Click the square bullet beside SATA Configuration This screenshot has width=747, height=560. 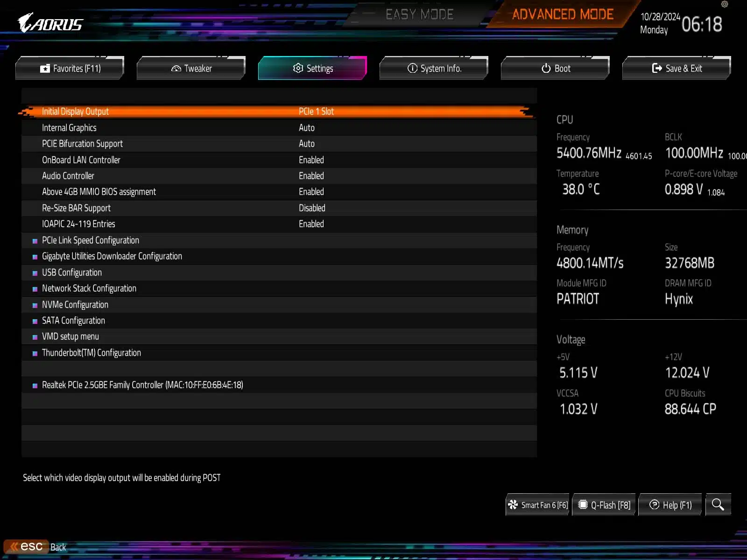click(x=35, y=321)
